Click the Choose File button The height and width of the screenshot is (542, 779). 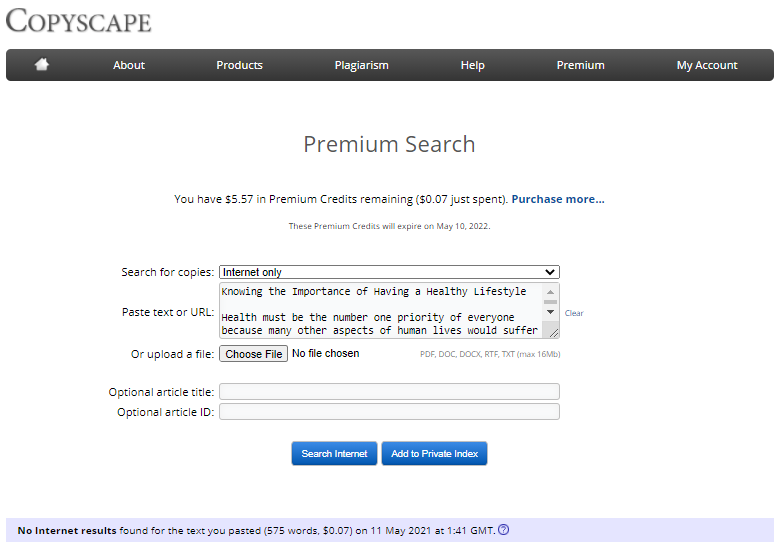(x=253, y=354)
